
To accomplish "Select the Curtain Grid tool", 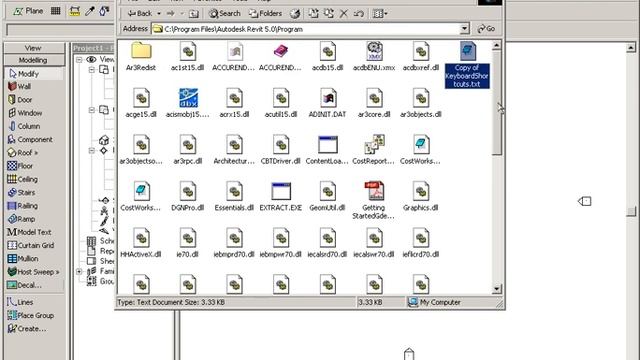I will click(31, 245).
